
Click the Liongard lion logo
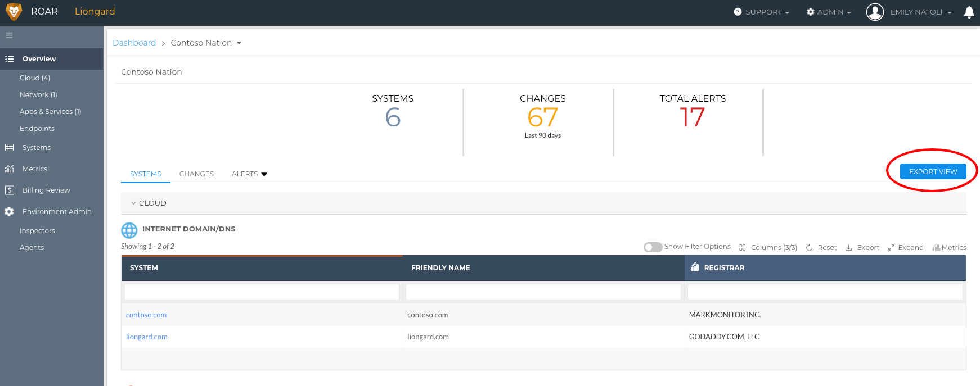coord(14,12)
